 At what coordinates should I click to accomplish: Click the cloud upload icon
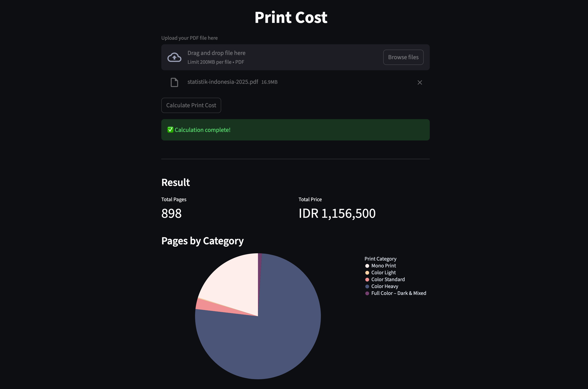coord(174,57)
